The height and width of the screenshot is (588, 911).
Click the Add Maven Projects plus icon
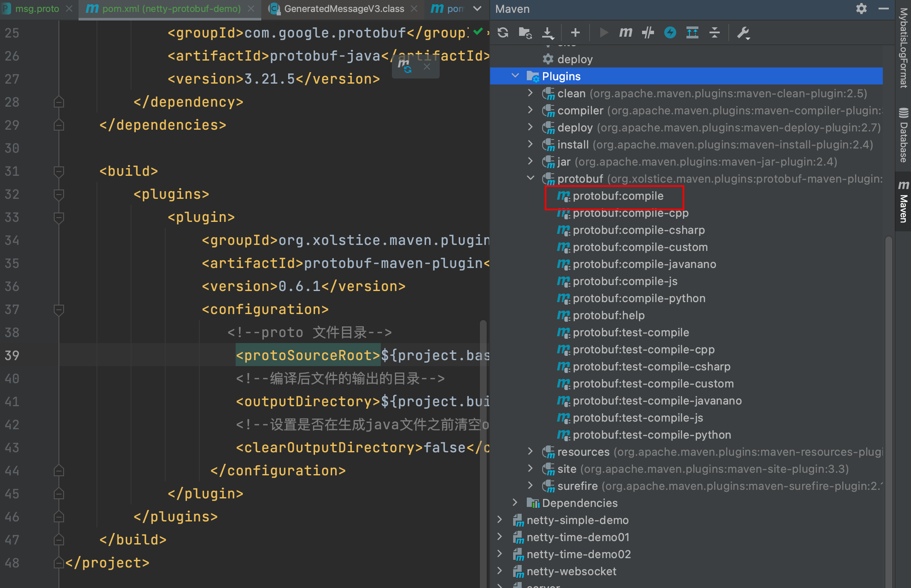575,32
